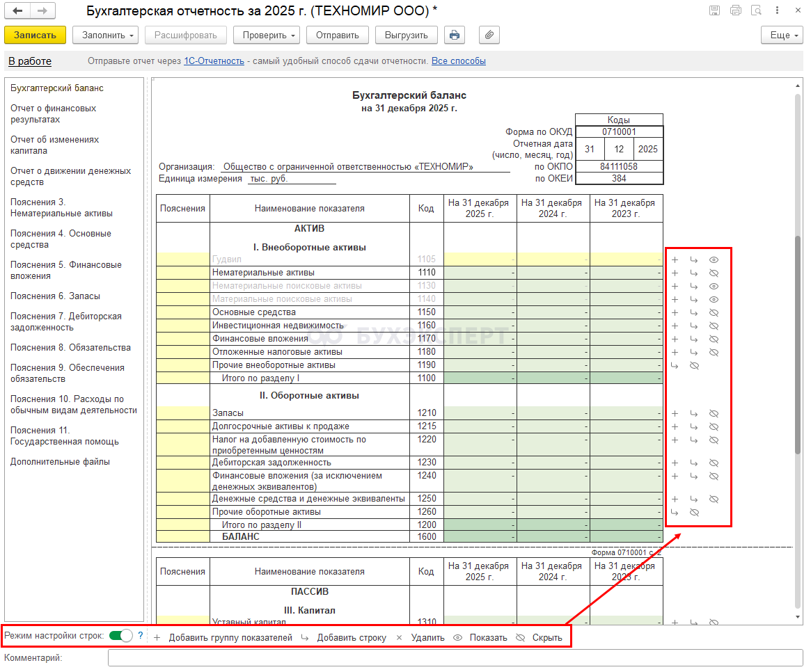Select Пояснения 4. Основные средства section

(61, 239)
